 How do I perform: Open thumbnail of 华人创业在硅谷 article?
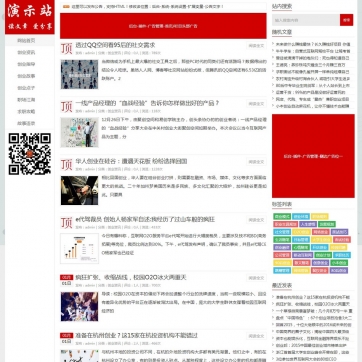[x=79, y=190]
